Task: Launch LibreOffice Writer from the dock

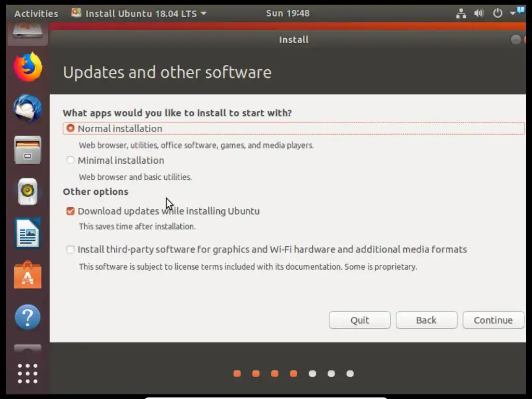Action: (28, 233)
